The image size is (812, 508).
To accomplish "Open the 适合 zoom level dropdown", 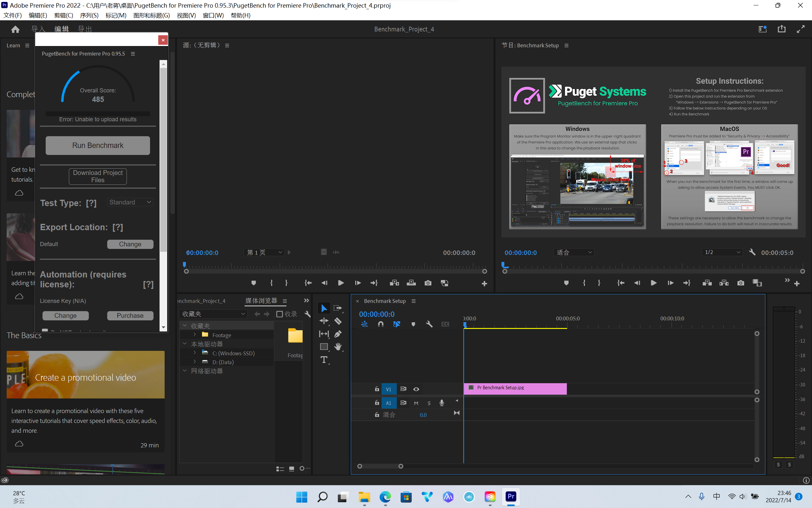I will (x=574, y=252).
